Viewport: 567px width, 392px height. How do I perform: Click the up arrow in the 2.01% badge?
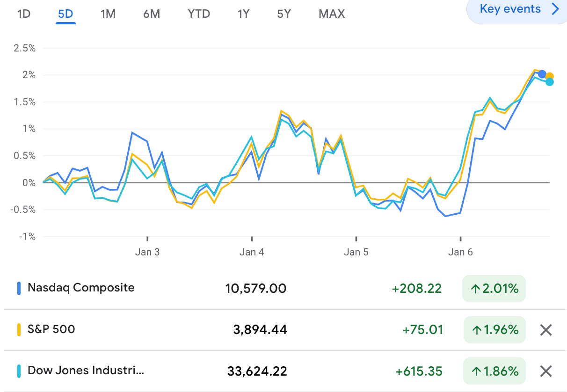tap(476, 289)
